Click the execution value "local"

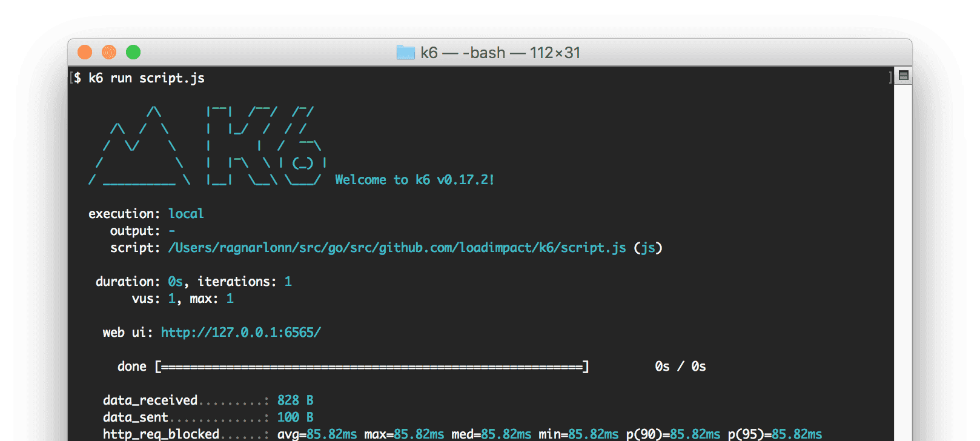(186, 214)
